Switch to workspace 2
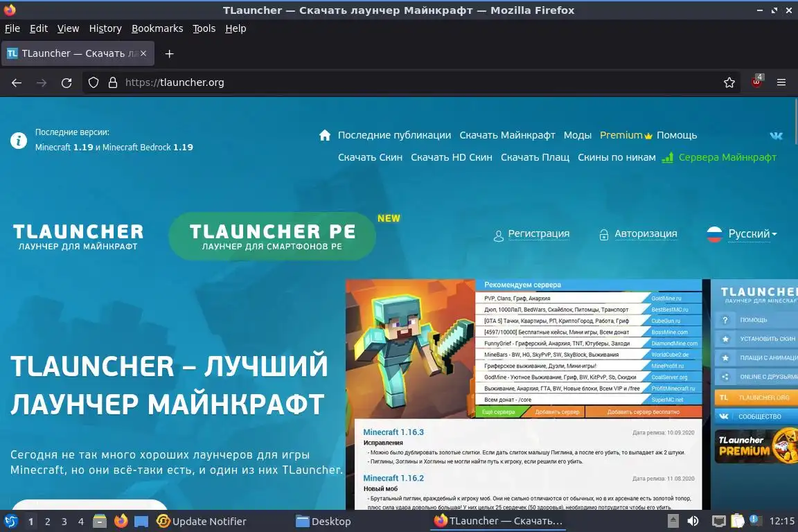The image size is (798, 532). click(x=47, y=522)
